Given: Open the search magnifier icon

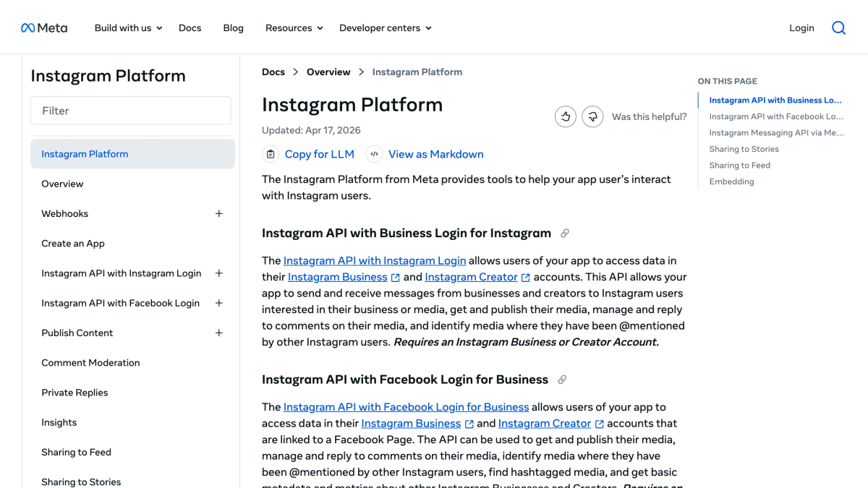Looking at the screenshot, I should (838, 27).
